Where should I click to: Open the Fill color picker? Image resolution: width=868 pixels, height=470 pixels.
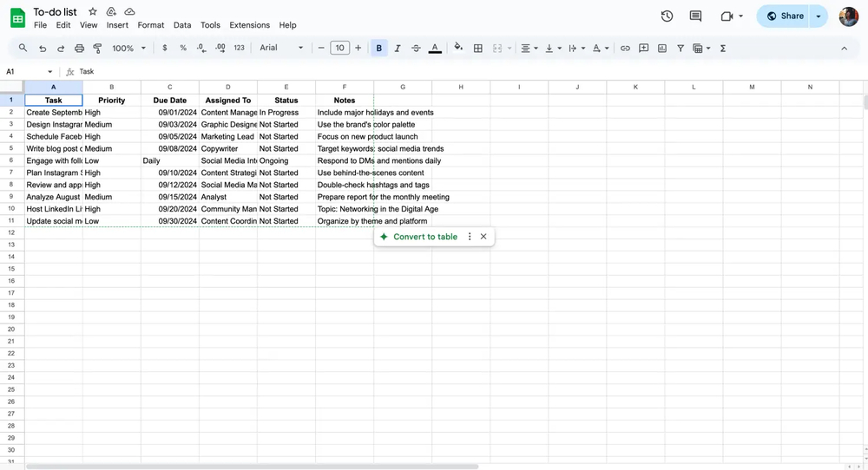point(458,49)
